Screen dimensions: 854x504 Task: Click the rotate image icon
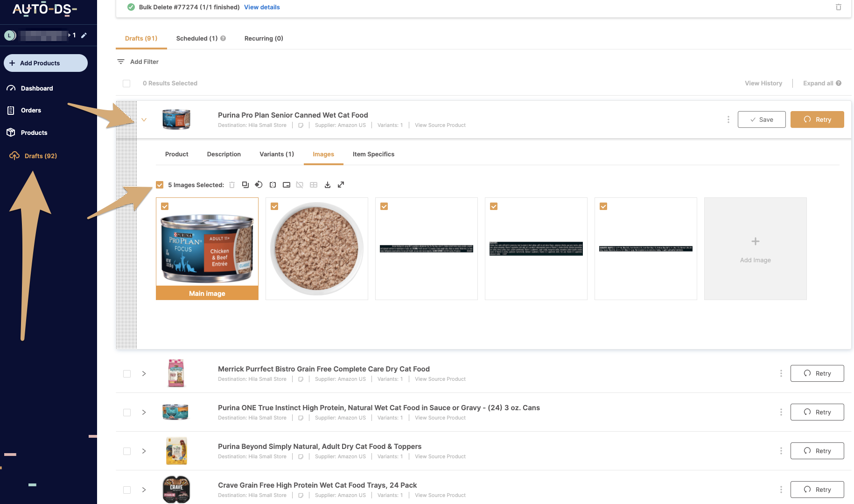[x=259, y=185]
